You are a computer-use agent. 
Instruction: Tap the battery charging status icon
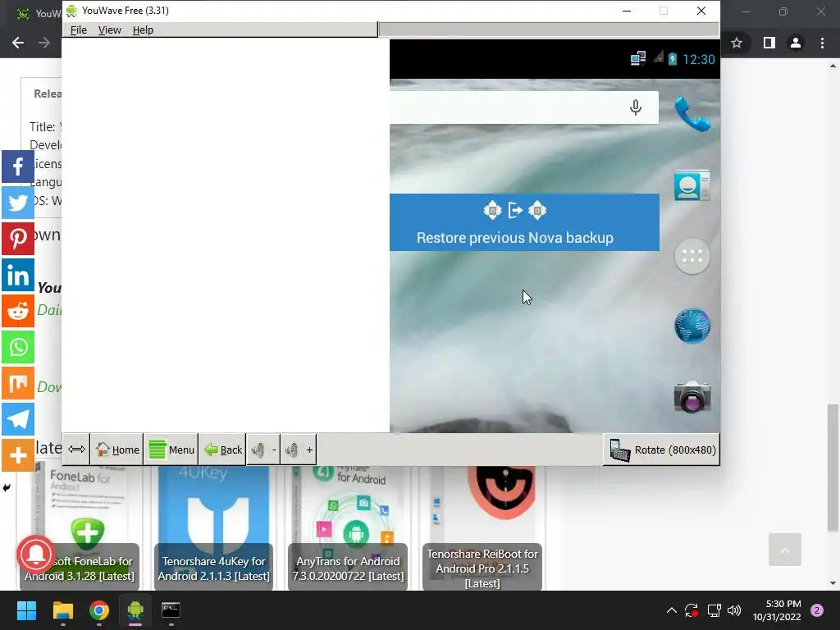click(673, 58)
